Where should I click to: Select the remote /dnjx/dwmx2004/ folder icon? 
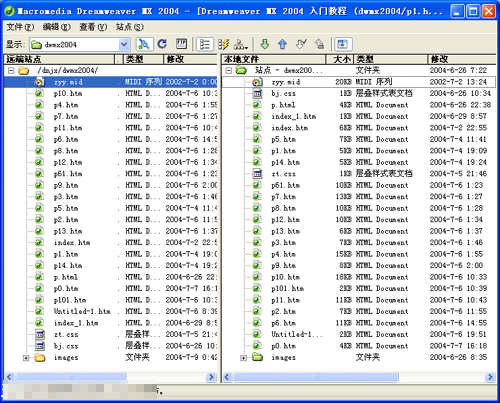coord(23,71)
